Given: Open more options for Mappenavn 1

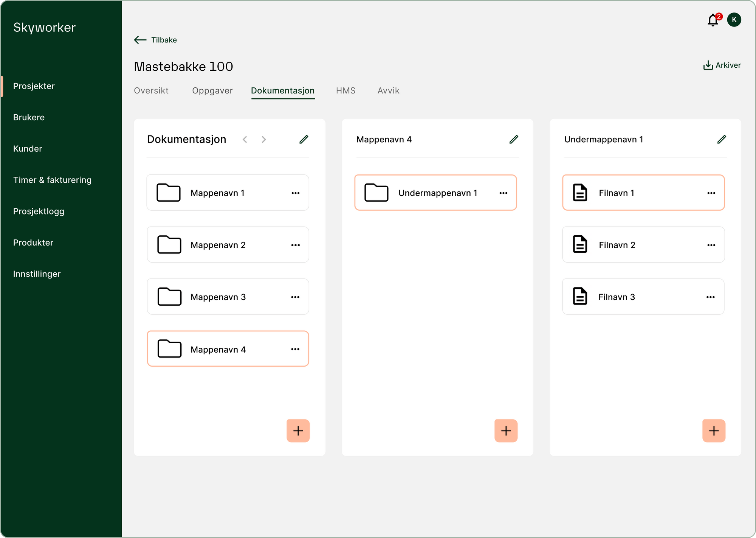Looking at the screenshot, I should point(296,193).
